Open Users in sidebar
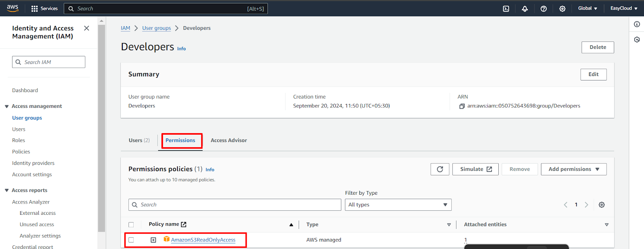 coord(19,130)
